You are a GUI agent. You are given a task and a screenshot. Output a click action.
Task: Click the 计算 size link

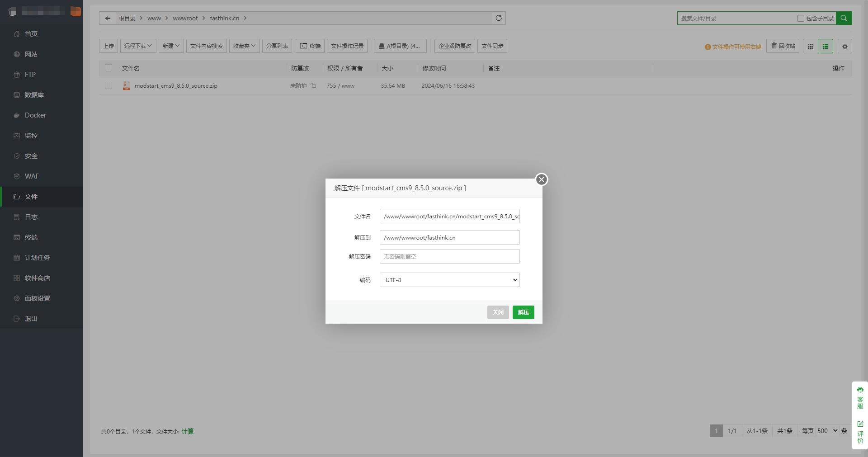click(188, 431)
